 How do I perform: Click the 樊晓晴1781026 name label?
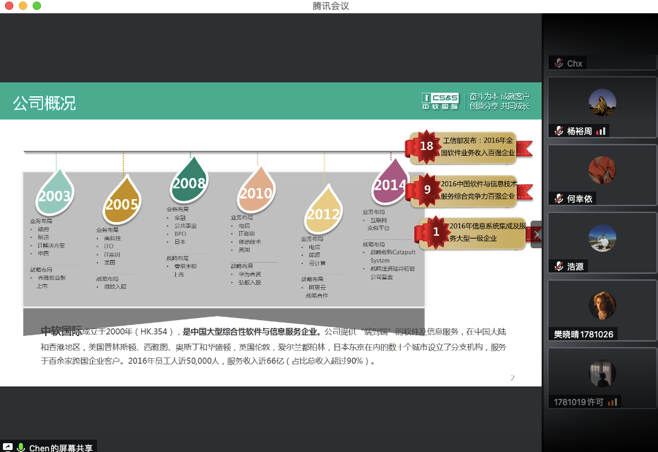tap(583, 334)
